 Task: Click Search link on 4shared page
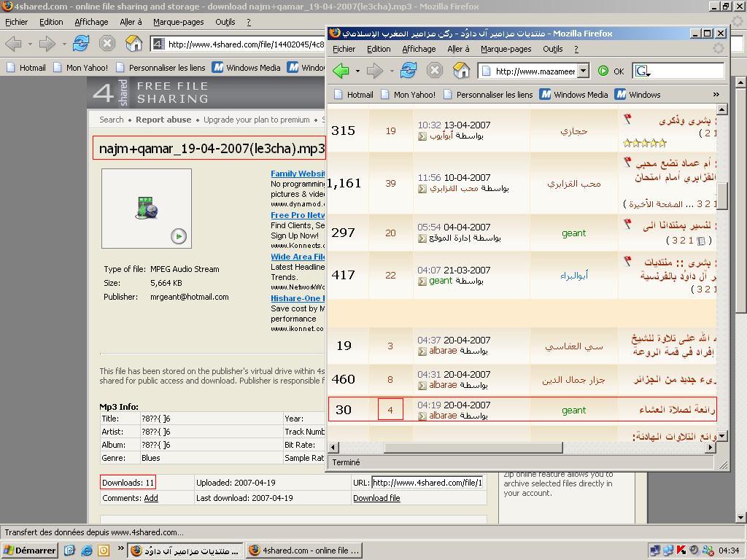click(112, 120)
